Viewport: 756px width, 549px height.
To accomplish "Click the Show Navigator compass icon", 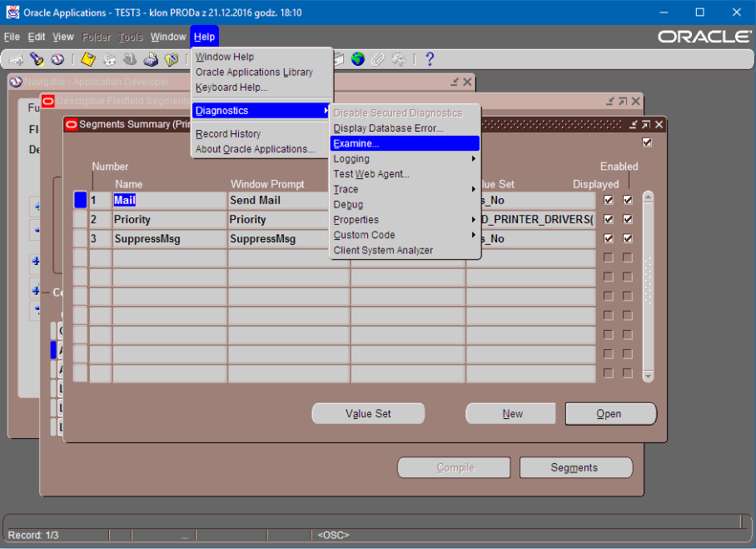I will click(x=57, y=59).
